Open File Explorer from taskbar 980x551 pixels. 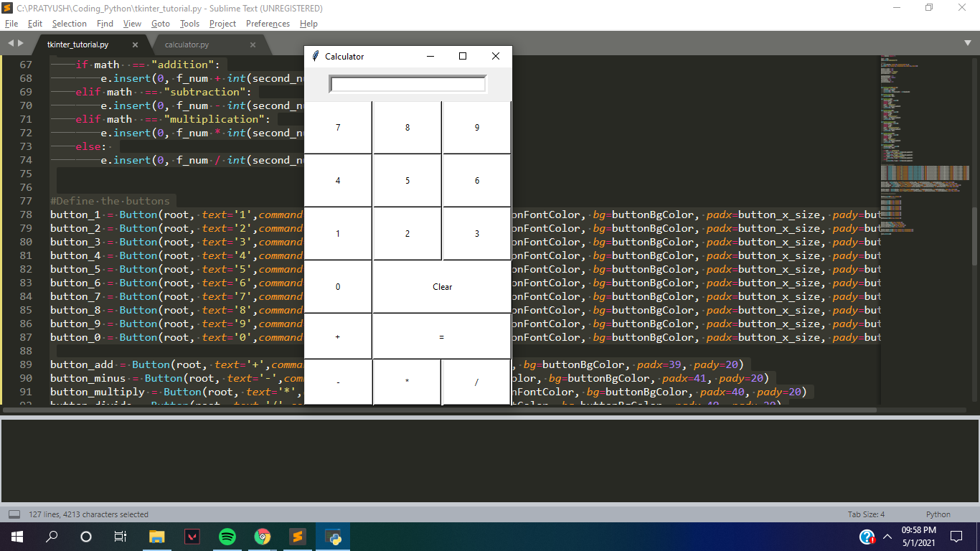pyautogui.click(x=156, y=537)
